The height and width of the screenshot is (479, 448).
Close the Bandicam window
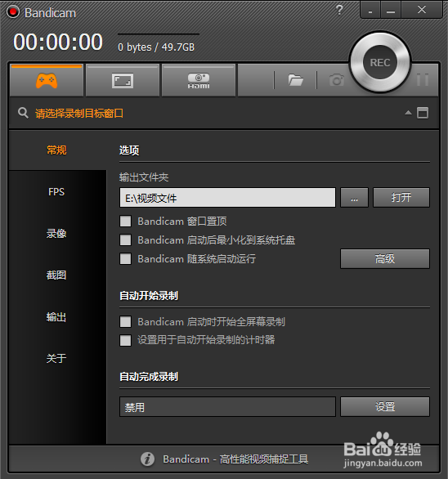coord(422,10)
